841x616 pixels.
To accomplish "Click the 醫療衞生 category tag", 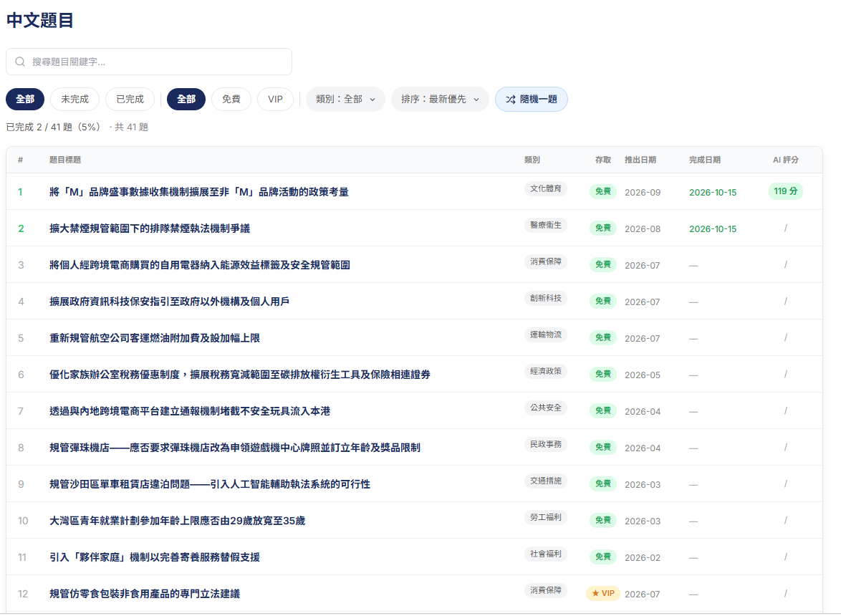I will tap(545, 225).
